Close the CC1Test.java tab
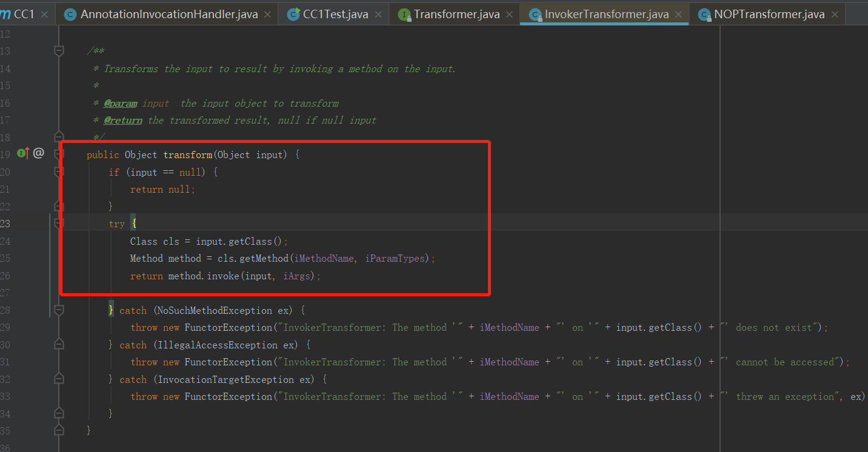The image size is (868, 452). click(378, 14)
